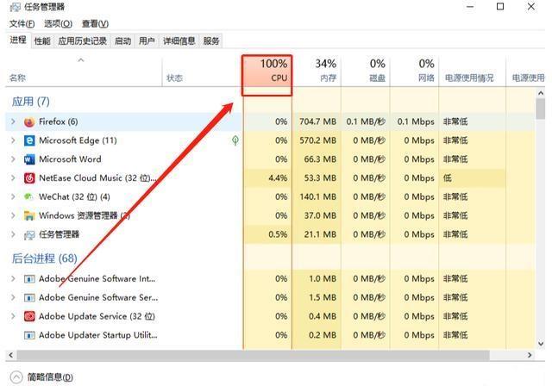Viewport: 552px width, 392px height.
Task: Select the 570.2 MB memory cell
Action: tap(317, 140)
